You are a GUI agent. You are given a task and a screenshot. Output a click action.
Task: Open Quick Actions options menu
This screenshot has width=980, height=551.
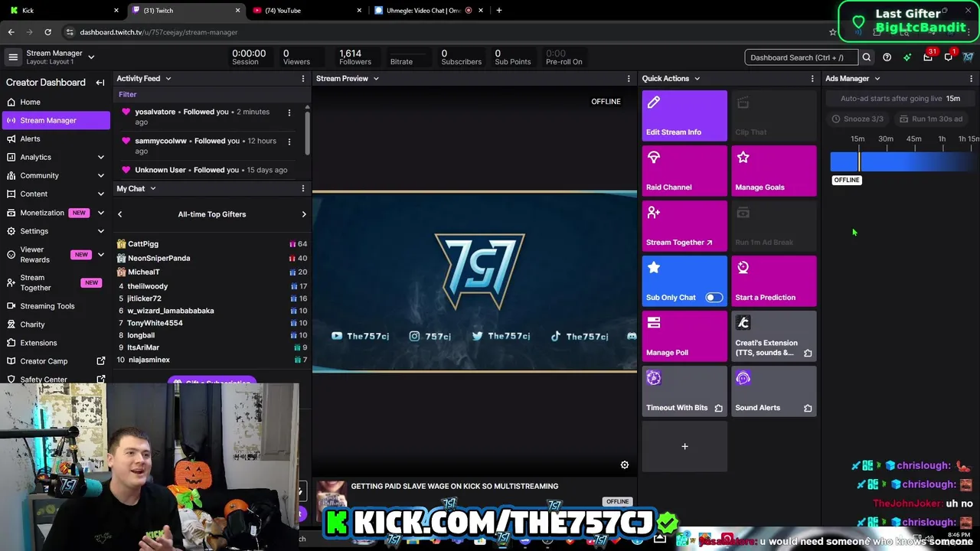(812, 79)
